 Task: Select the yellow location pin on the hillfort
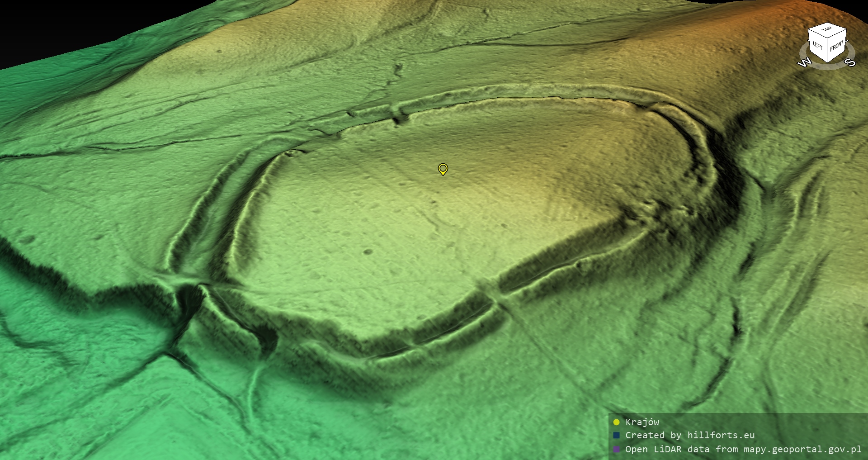(443, 169)
